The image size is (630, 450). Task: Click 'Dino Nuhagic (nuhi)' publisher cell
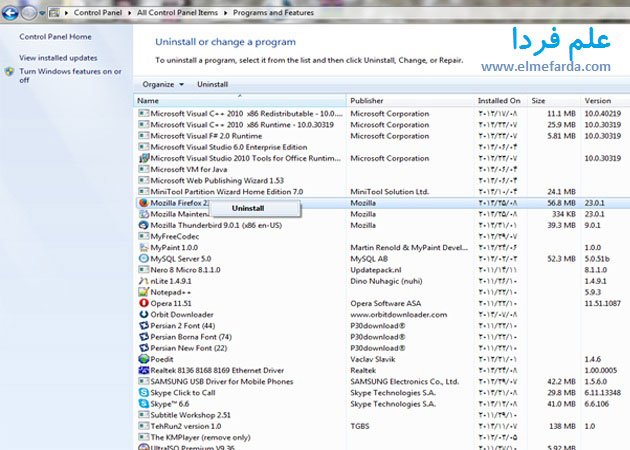click(386, 281)
